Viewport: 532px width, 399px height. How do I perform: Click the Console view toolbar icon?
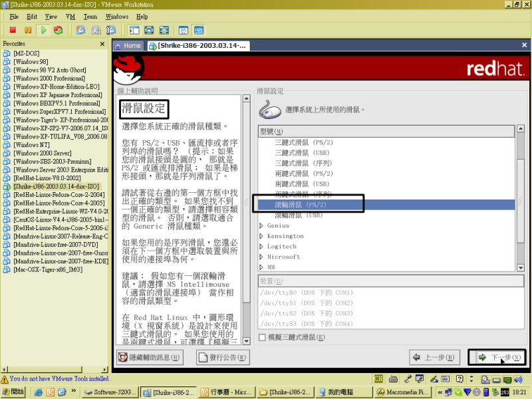(199, 30)
